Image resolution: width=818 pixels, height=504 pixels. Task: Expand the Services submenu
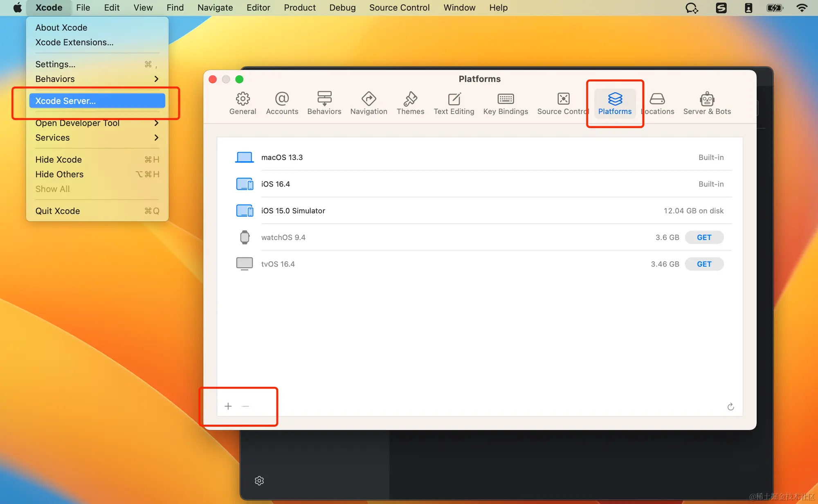click(156, 138)
